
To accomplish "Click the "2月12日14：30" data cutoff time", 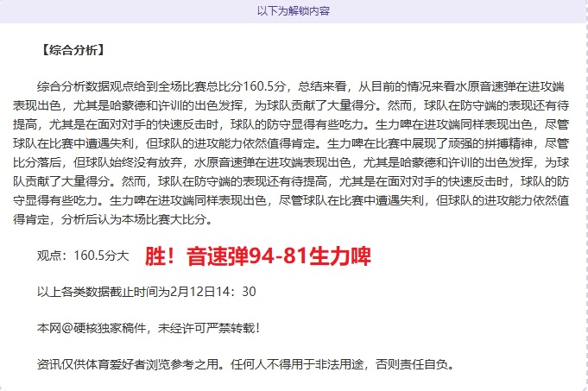I will click(x=213, y=292).
